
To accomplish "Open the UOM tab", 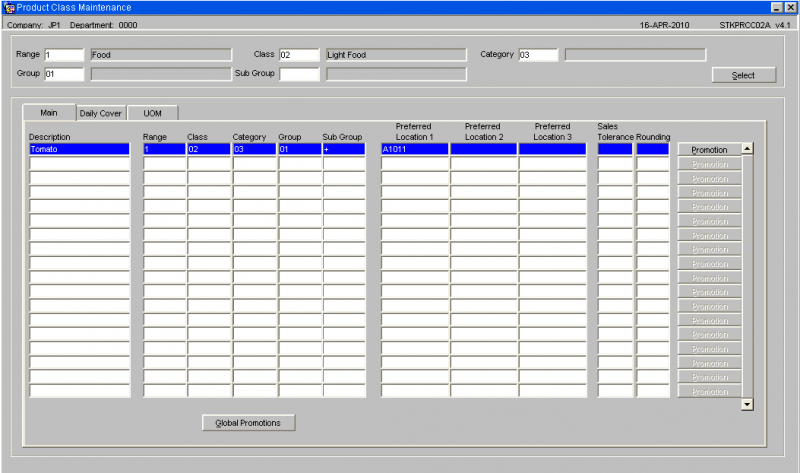I will pos(153,113).
